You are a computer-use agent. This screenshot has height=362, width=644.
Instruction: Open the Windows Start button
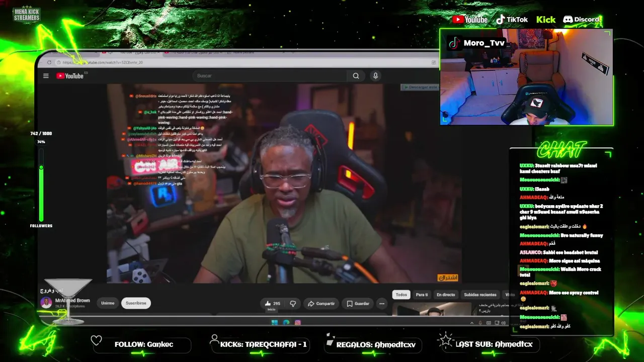click(274, 322)
